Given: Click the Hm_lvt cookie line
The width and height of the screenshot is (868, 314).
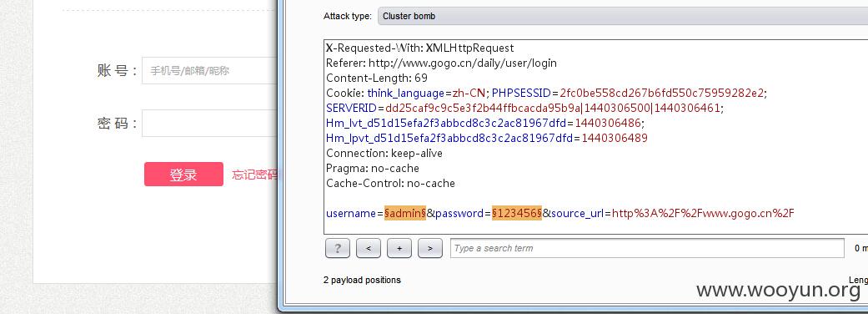Looking at the screenshot, I should (x=485, y=123).
